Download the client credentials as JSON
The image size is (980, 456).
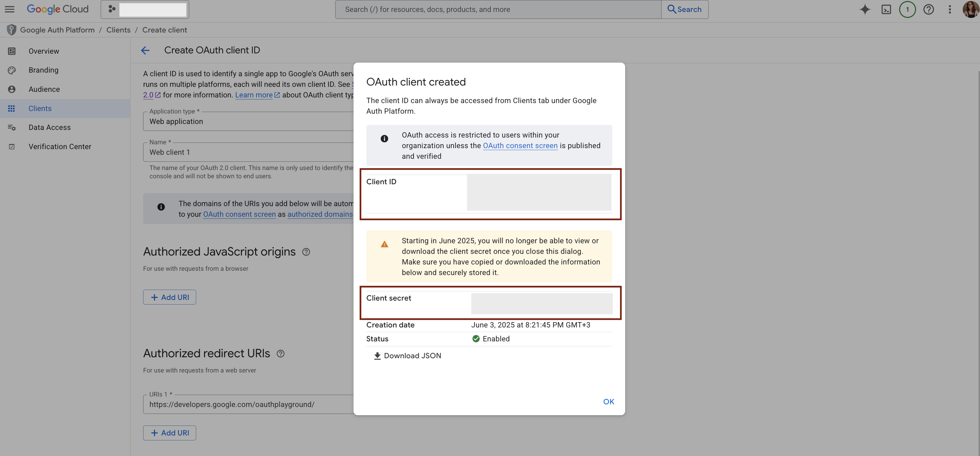(407, 356)
